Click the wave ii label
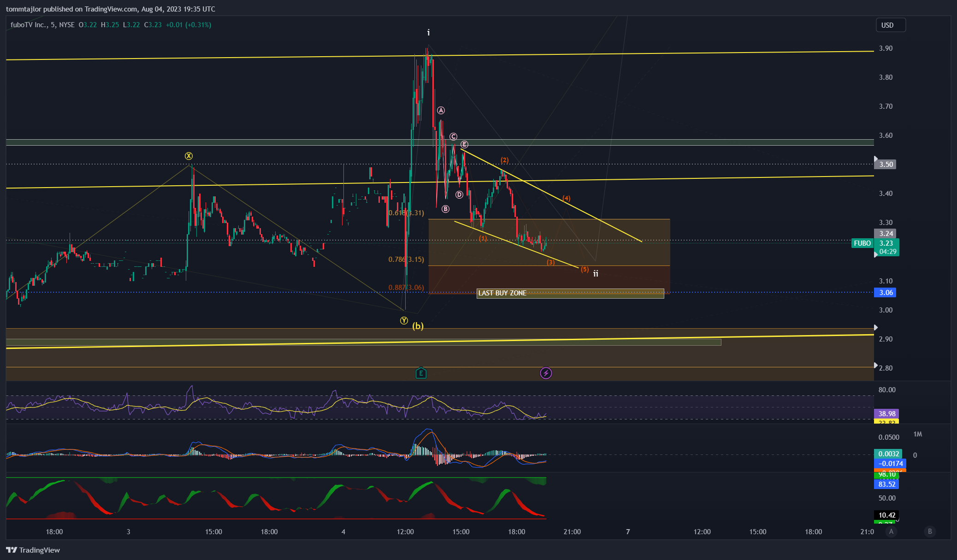Screen dimensions: 957x560 (596, 273)
